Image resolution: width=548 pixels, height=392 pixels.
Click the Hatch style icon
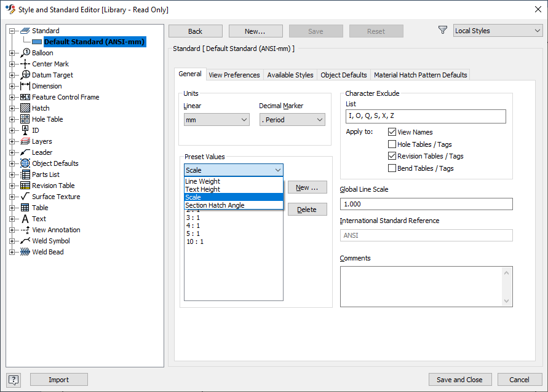25,108
